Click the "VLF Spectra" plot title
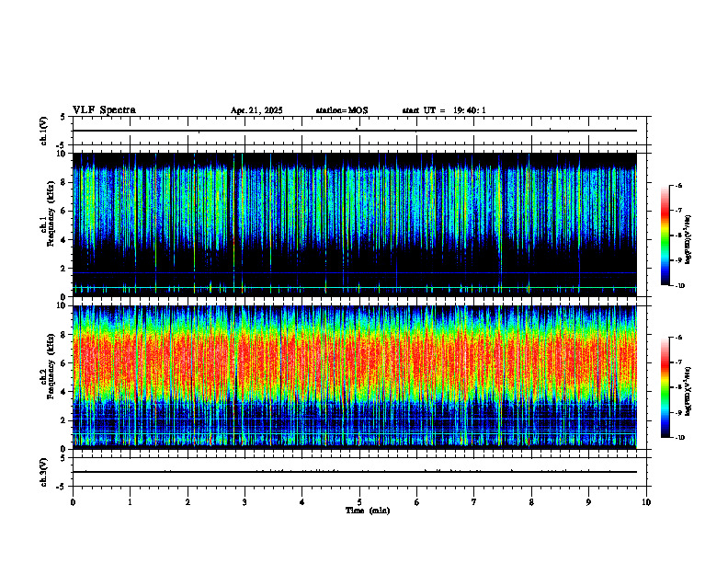This screenshot has height=563, width=728. pyautogui.click(x=104, y=110)
